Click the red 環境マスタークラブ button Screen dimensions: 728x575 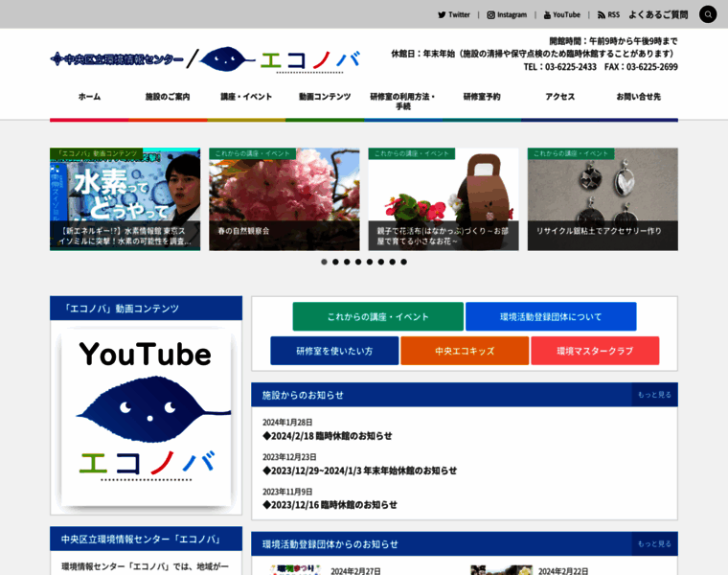[x=595, y=351]
